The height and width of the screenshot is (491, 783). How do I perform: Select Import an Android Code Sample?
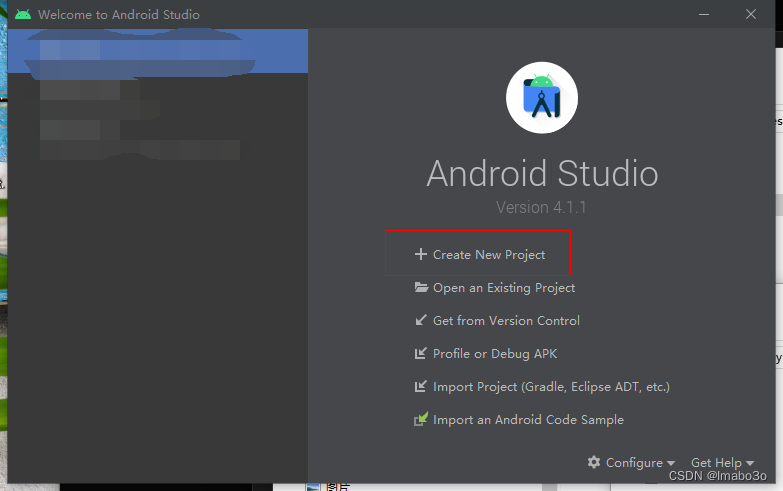[528, 420]
